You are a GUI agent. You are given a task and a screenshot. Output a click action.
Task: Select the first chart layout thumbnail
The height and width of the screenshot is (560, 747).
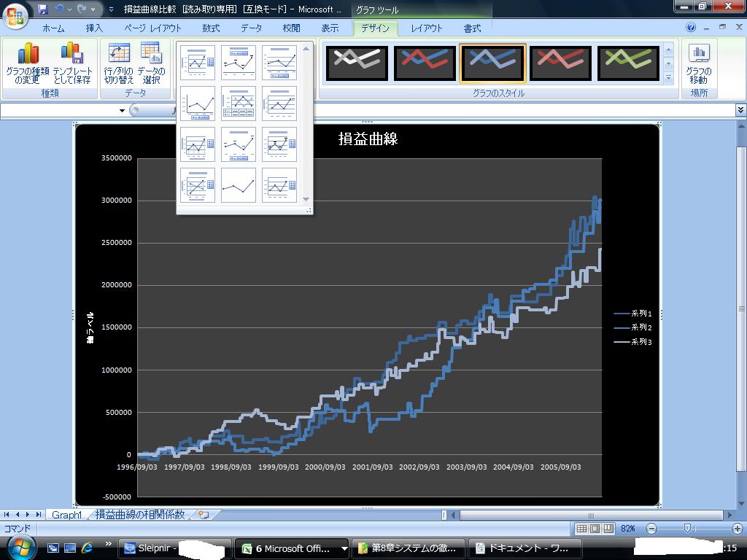[198, 63]
